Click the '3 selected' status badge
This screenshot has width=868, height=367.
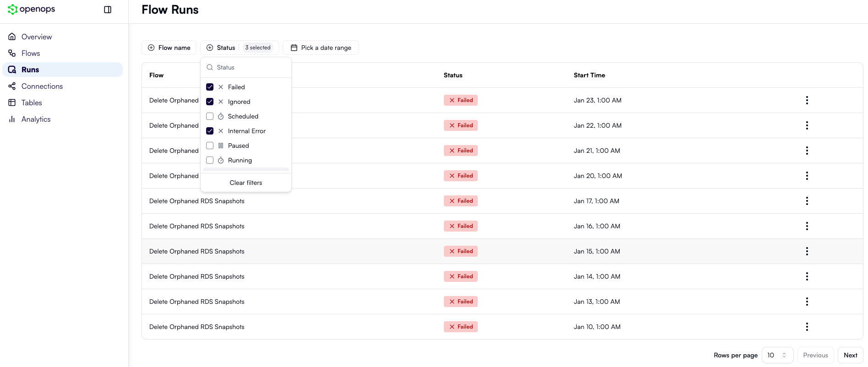258,48
